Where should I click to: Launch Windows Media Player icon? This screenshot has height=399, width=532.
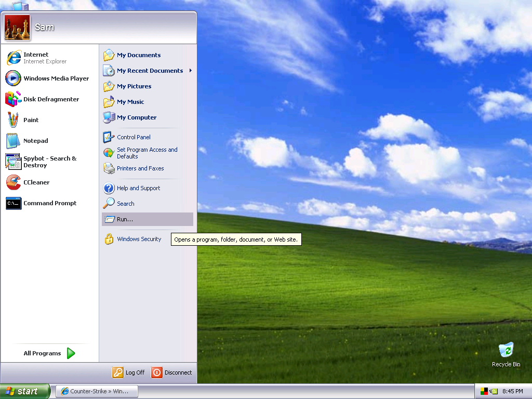(13, 78)
